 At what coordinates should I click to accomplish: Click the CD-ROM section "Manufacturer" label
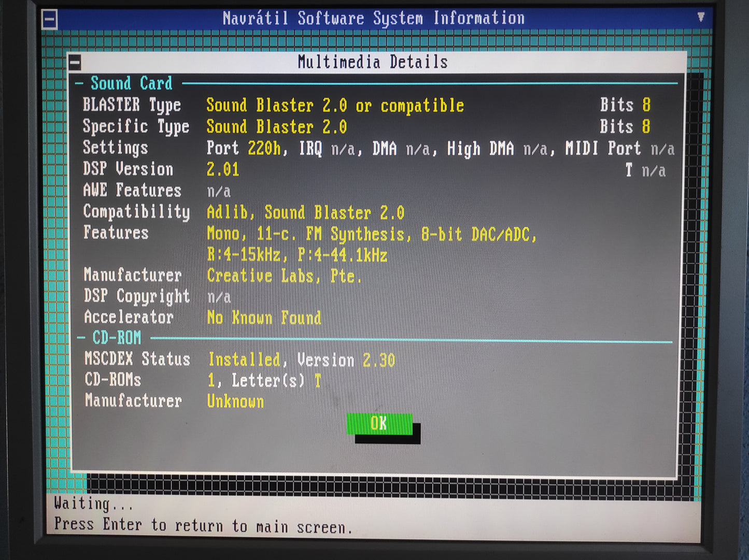click(x=133, y=400)
